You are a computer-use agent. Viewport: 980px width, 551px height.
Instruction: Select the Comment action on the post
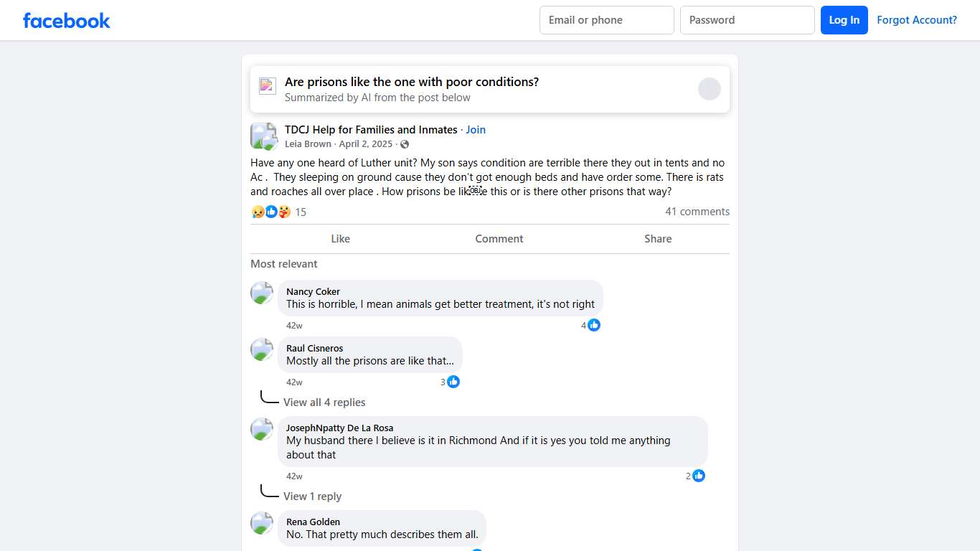click(499, 239)
